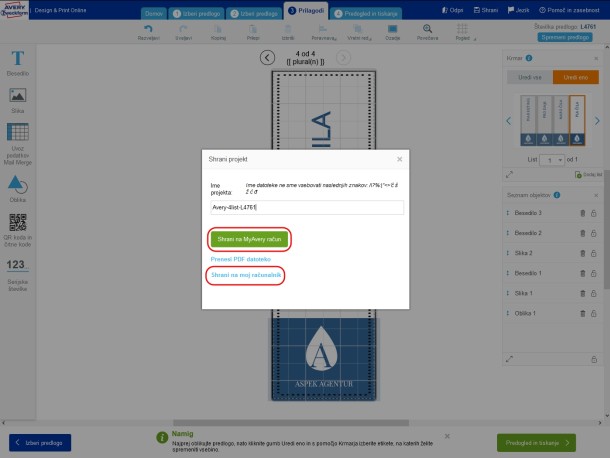Select the first label thumbnail in Krmar
This screenshot has width=610, height=458.
[528, 120]
